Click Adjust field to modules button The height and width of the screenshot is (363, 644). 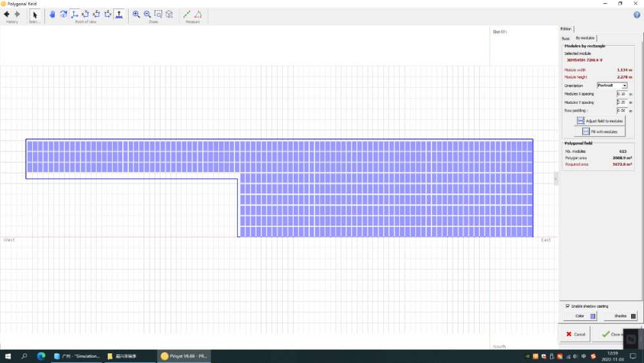(600, 121)
